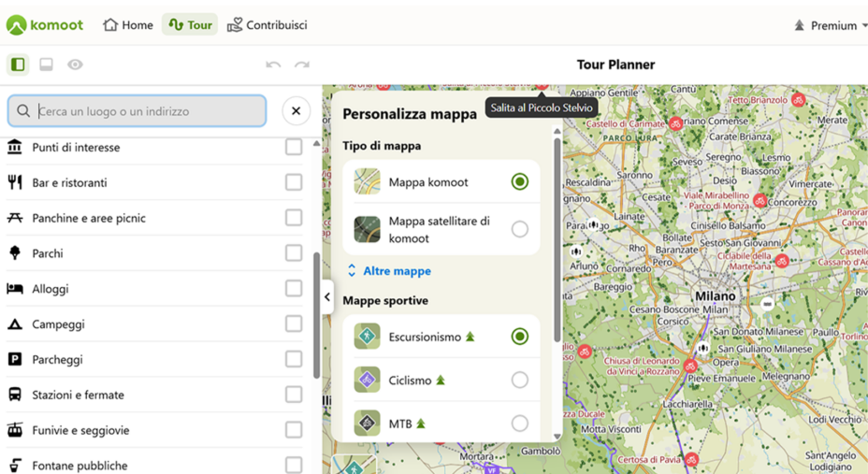The height and width of the screenshot is (474, 868).
Task: Select the Mappa satellitare di komoot radio
Action: tap(520, 229)
